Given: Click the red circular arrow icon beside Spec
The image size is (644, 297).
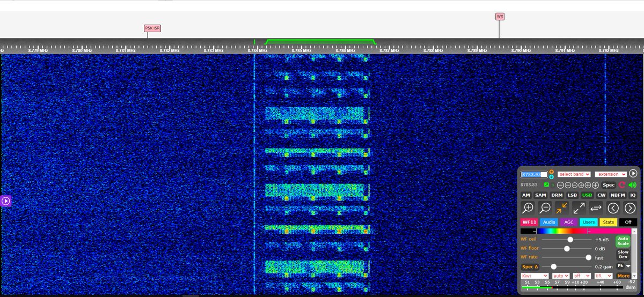Looking at the screenshot, I should [621, 185].
